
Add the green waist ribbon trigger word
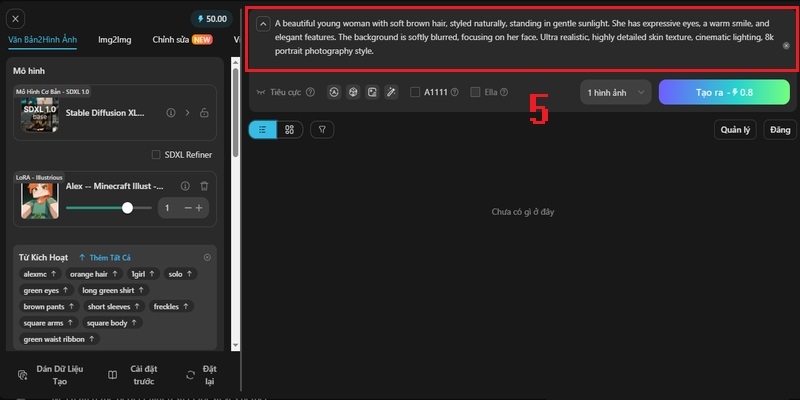(x=60, y=339)
